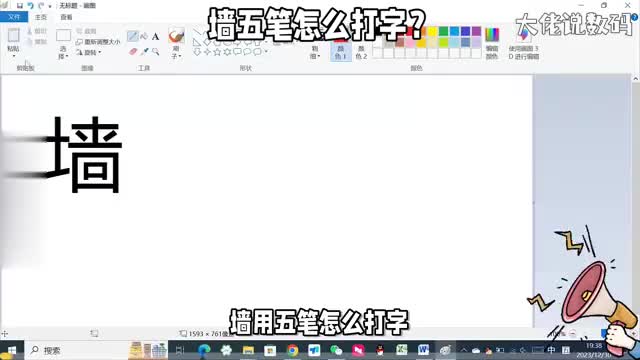Switch to the Home ribbon tab
The height and width of the screenshot is (360, 640).
[41, 17]
